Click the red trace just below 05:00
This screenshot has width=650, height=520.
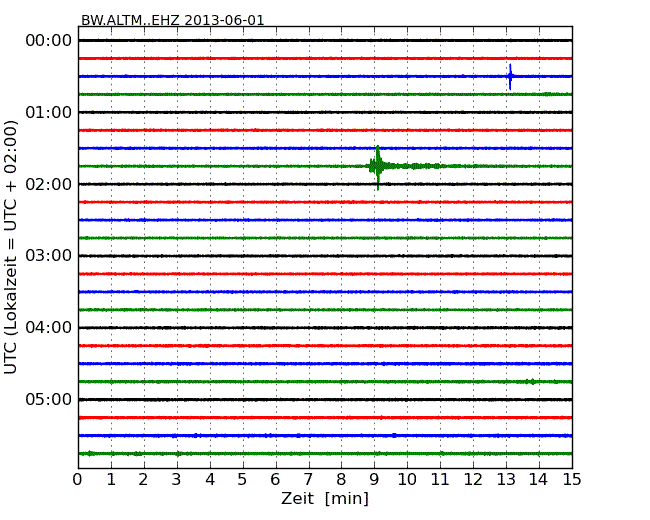click(x=325, y=418)
